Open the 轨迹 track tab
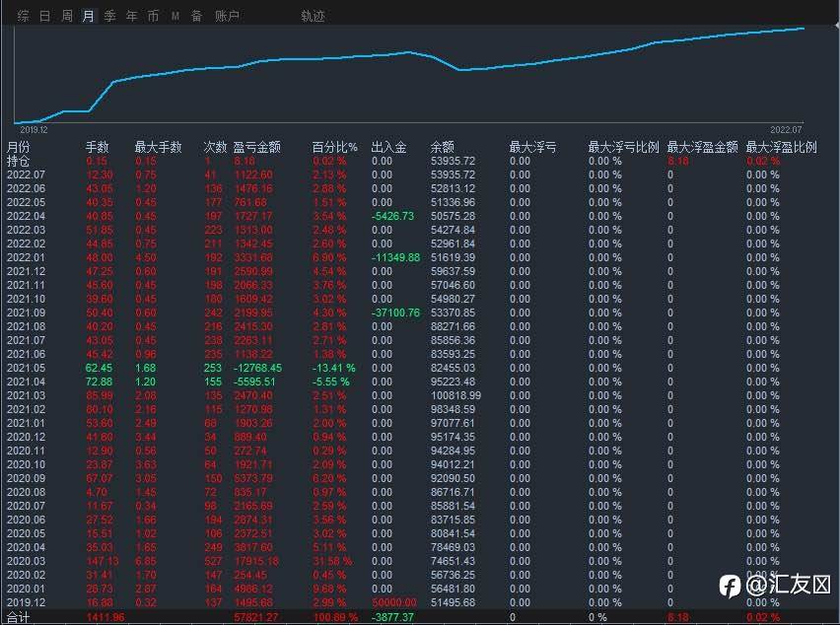Screen dimensions: 840x625 click(313, 16)
